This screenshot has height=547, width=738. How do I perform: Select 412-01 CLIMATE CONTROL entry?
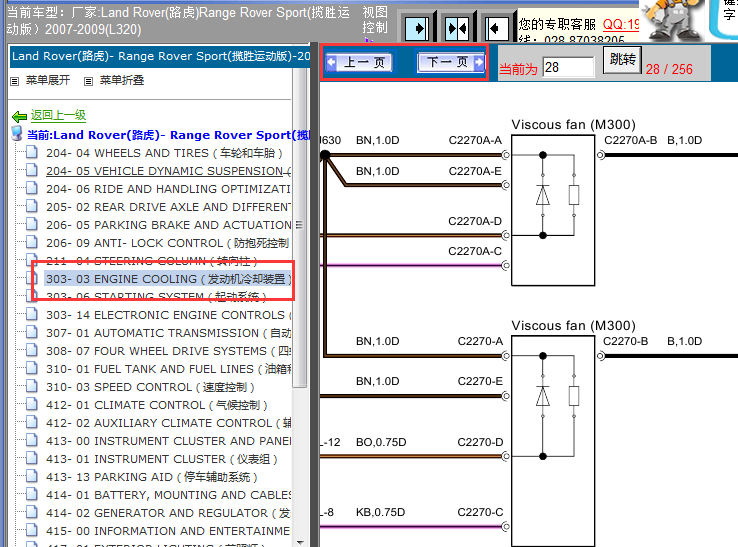pyautogui.click(x=157, y=405)
